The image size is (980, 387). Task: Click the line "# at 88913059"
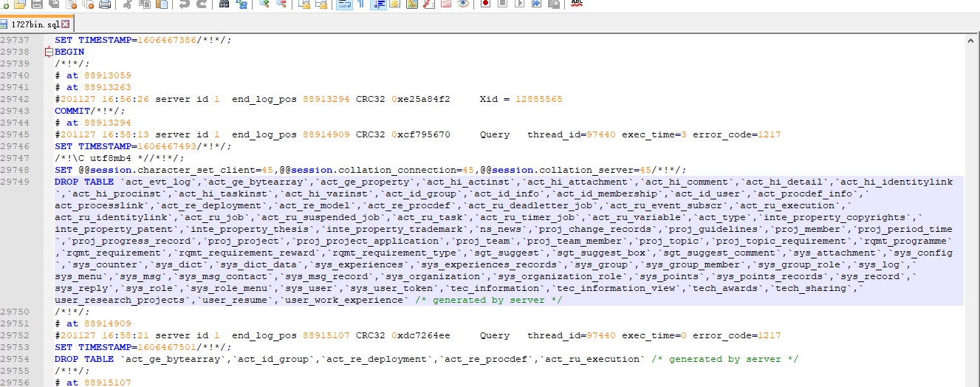click(93, 75)
